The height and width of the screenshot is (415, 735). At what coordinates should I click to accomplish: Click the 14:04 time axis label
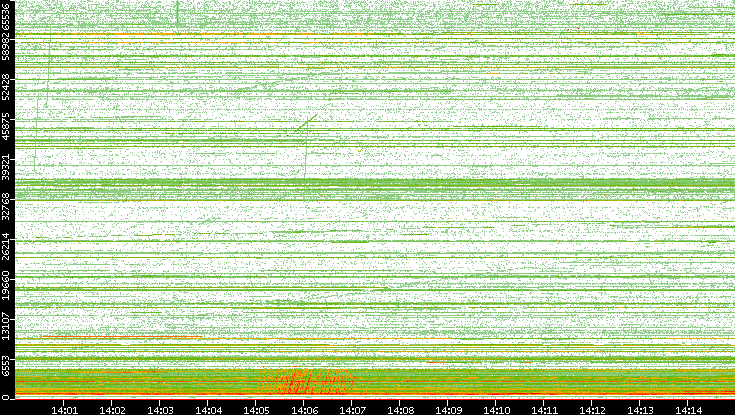coord(208,410)
